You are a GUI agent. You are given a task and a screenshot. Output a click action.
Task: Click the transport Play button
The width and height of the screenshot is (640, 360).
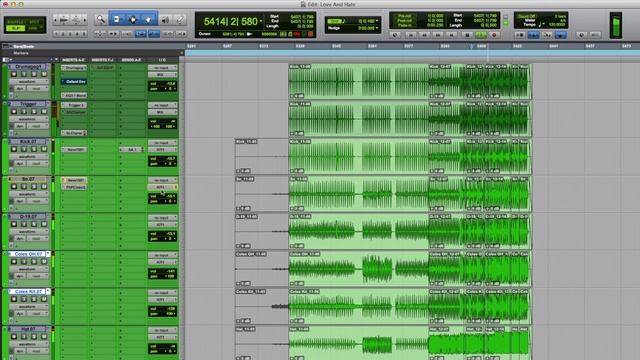click(481, 35)
